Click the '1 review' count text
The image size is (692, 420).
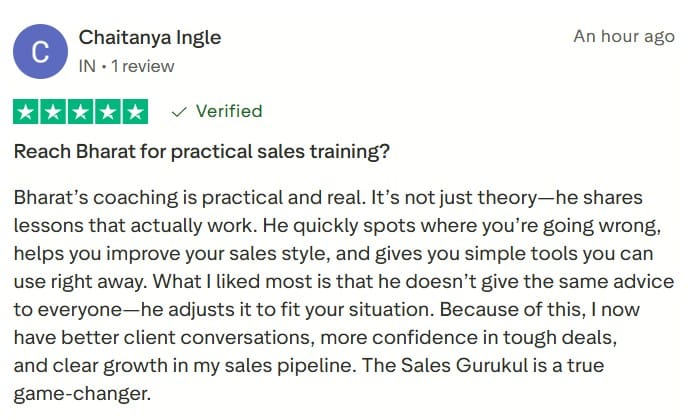click(x=142, y=66)
